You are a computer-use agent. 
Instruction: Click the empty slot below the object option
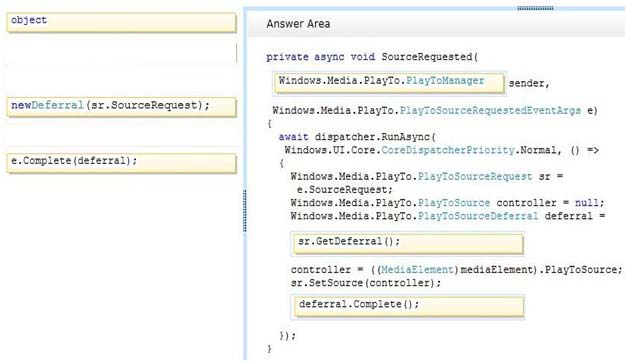pos(122,53)
